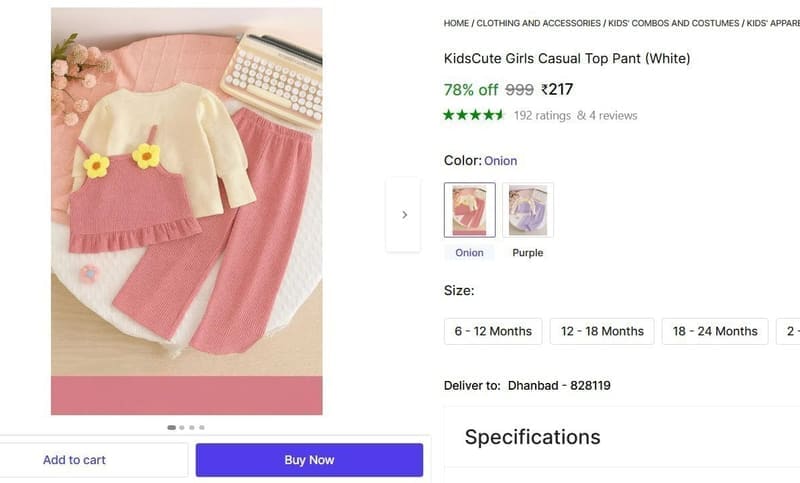Select the Purple color thumbnail

click(x=528, y=210)
